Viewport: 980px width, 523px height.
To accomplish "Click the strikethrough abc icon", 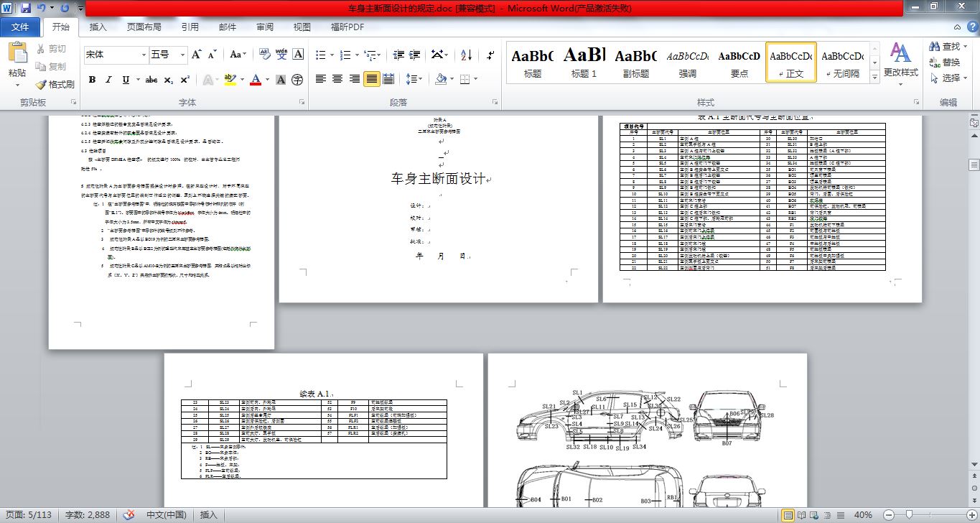I will click(151, 80).
